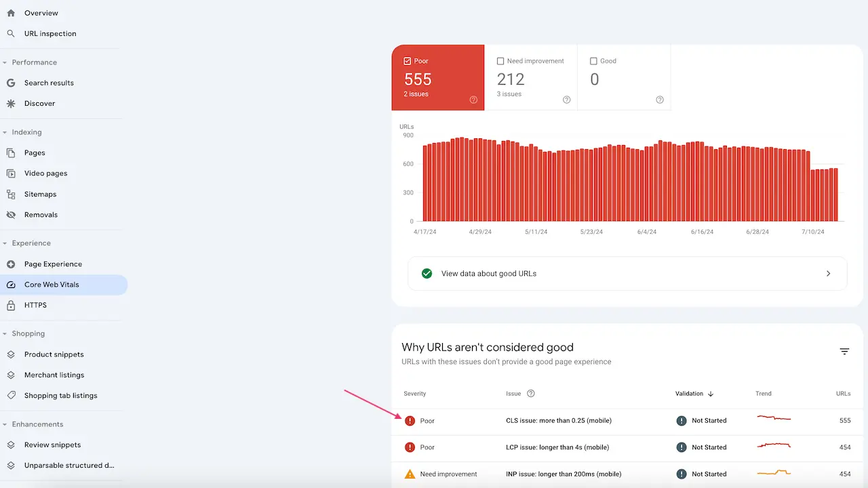
Task: Open the Sitemaps section
Action: coord(40,194)
